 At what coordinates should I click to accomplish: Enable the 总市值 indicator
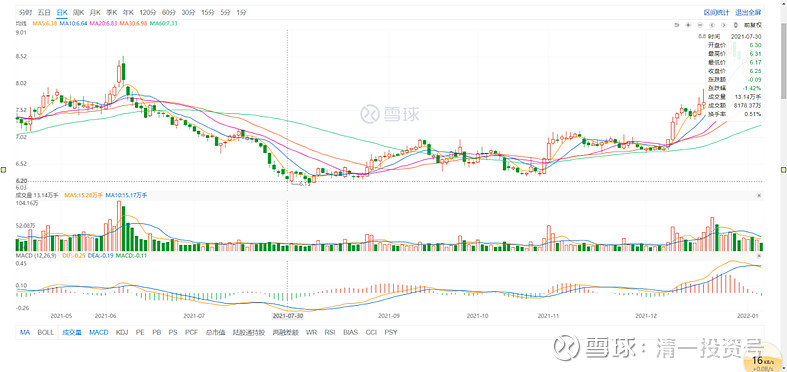point(214,332)
